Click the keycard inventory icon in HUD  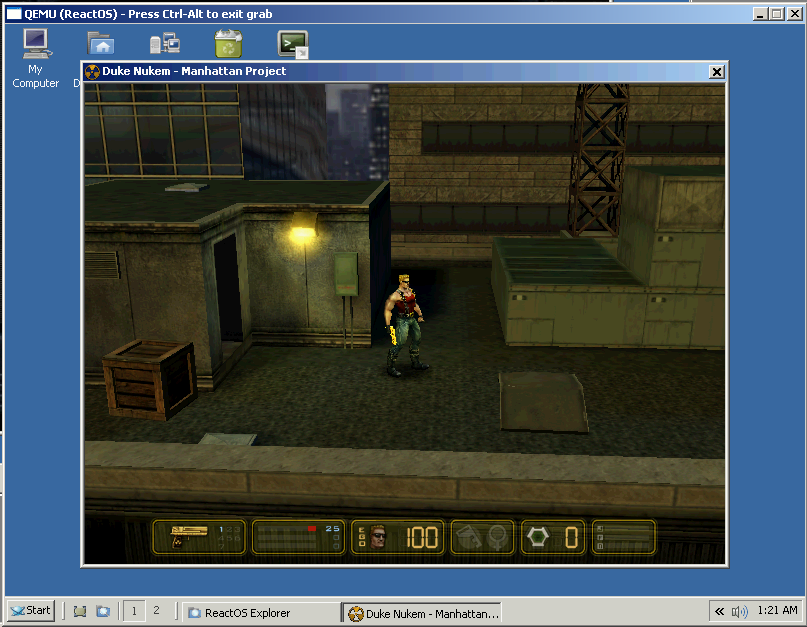tap(471, 537)
